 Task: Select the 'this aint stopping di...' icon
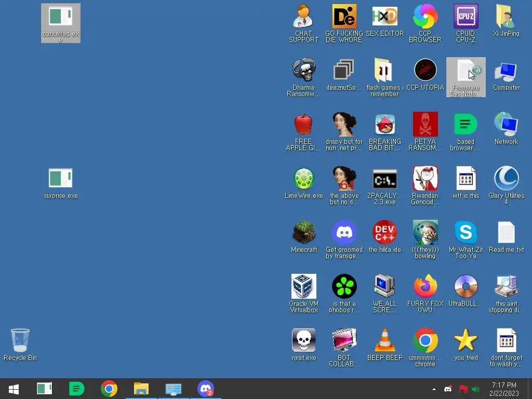[506, 293]
